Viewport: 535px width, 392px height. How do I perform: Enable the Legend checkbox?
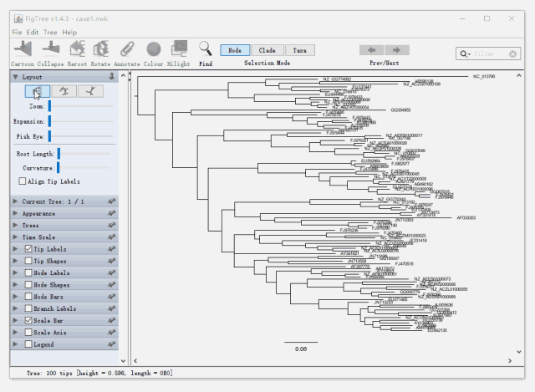coord(28,344)
